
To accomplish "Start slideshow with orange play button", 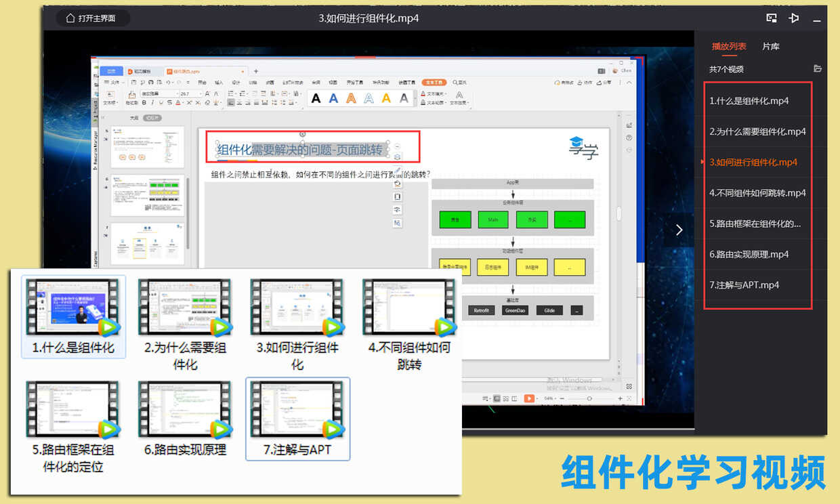I will point(529,398).
